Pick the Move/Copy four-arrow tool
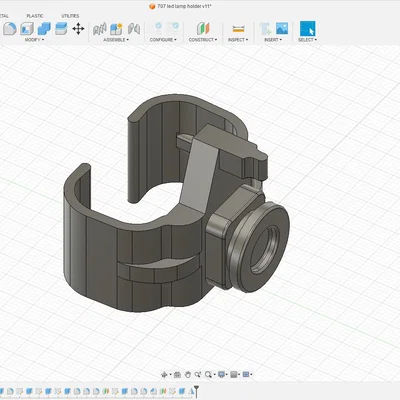The width and height of the screenshot is (400, 400). [78, 29]
